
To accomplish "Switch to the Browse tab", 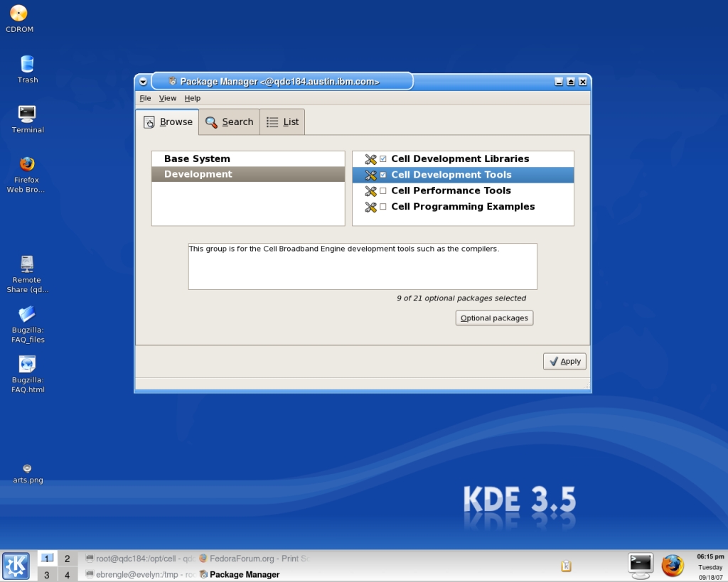I will coord(168,122).
